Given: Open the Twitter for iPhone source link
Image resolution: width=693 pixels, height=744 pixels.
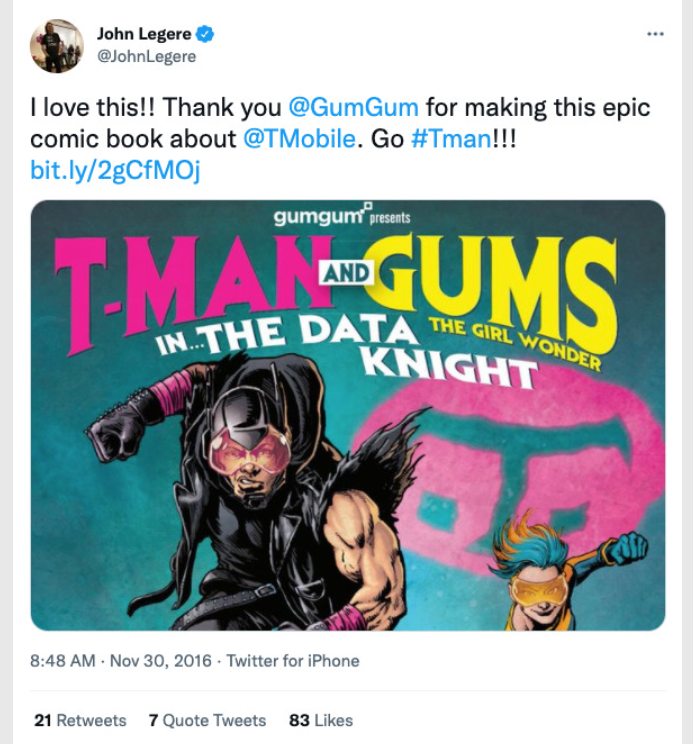Looking at the screenshot, I should tap(293, 660).
